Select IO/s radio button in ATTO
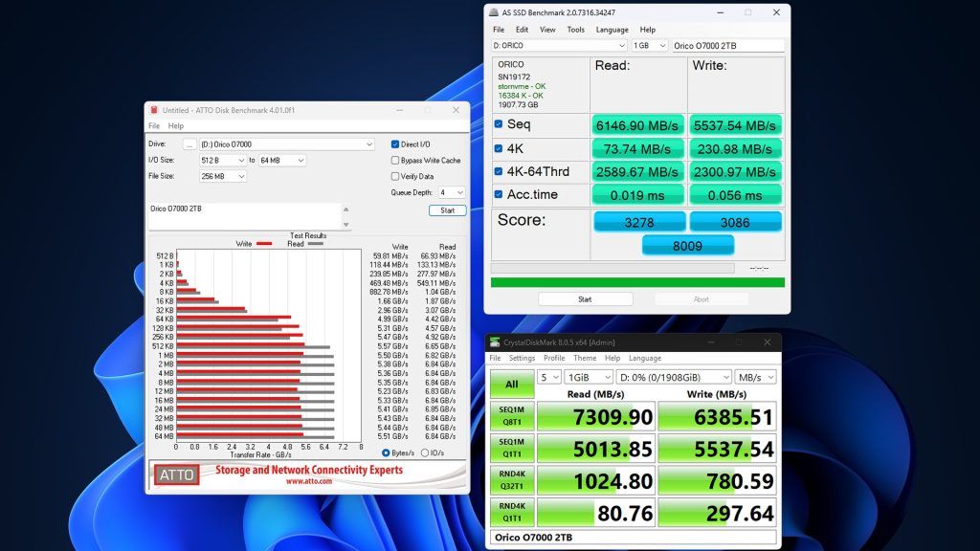Screen dimensions: 980x551 [425, 452]
